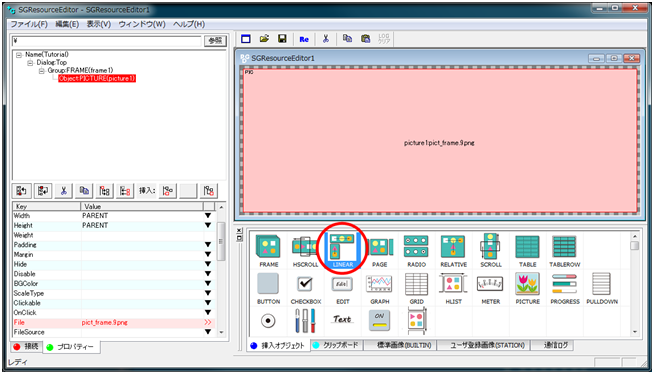Click the LOG クリア toolbar button
The width and height of the screenshot is (654, 374).
[384, 39]
